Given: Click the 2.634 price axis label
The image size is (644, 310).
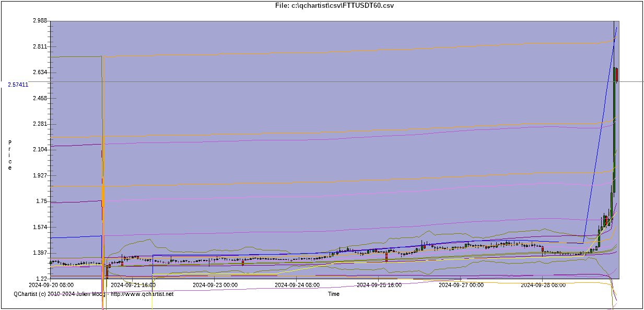Looking at the screenshot, I should [x=40, y=73].
